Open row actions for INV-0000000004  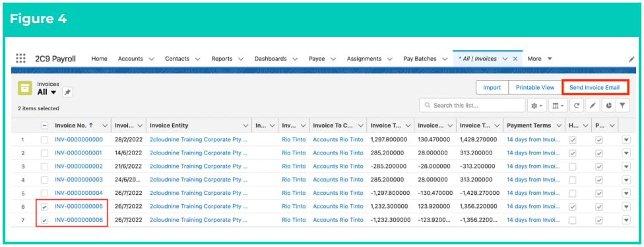tap(626, 193)
